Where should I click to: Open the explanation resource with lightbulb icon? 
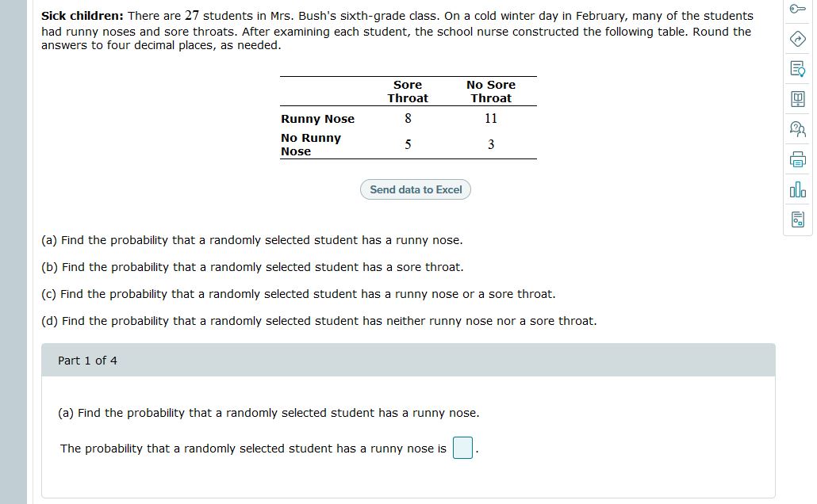point(797,68)
